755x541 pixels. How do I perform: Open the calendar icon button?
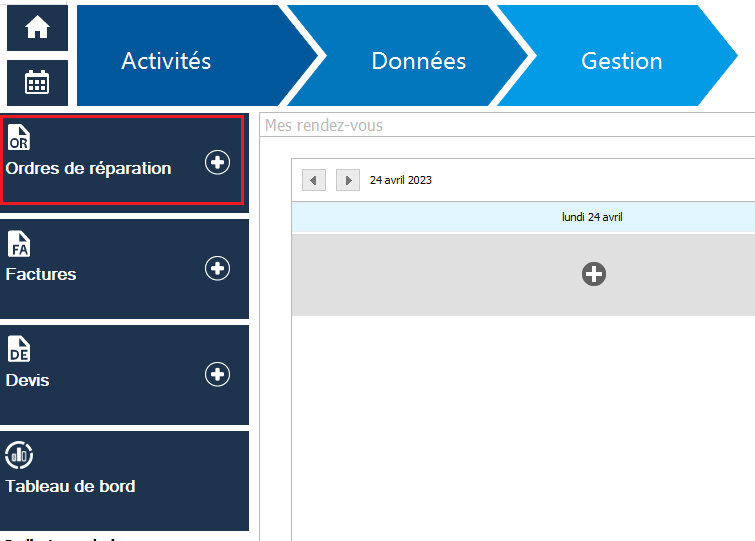(37, 82)
